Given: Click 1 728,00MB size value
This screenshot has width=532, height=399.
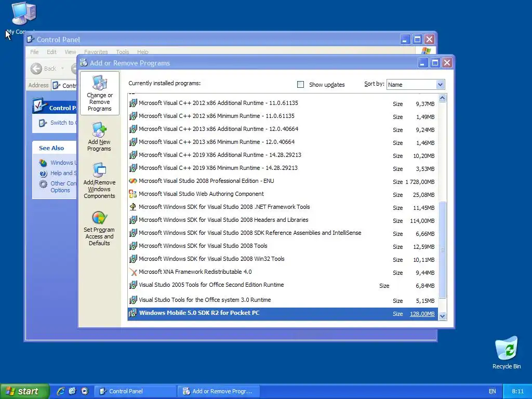Looking at the screenshot, I should (420, 182).
